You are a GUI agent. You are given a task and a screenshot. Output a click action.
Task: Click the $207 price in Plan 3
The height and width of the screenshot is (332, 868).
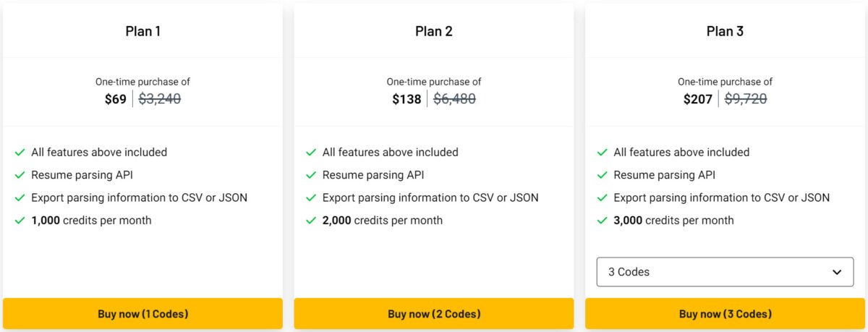pyautogui.click(x=698, y=99)
